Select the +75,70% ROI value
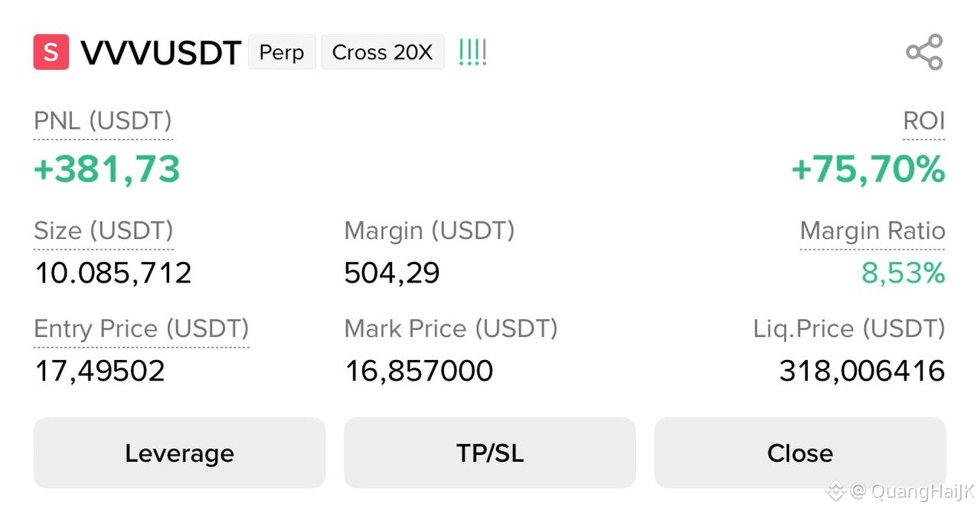980x510 pixels. click(x=868, y=169)
